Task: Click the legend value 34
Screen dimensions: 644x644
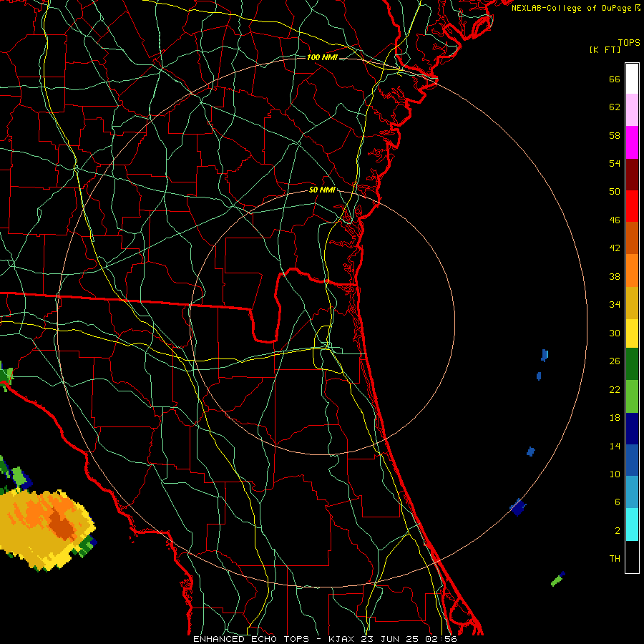Action: coord(615,305)
